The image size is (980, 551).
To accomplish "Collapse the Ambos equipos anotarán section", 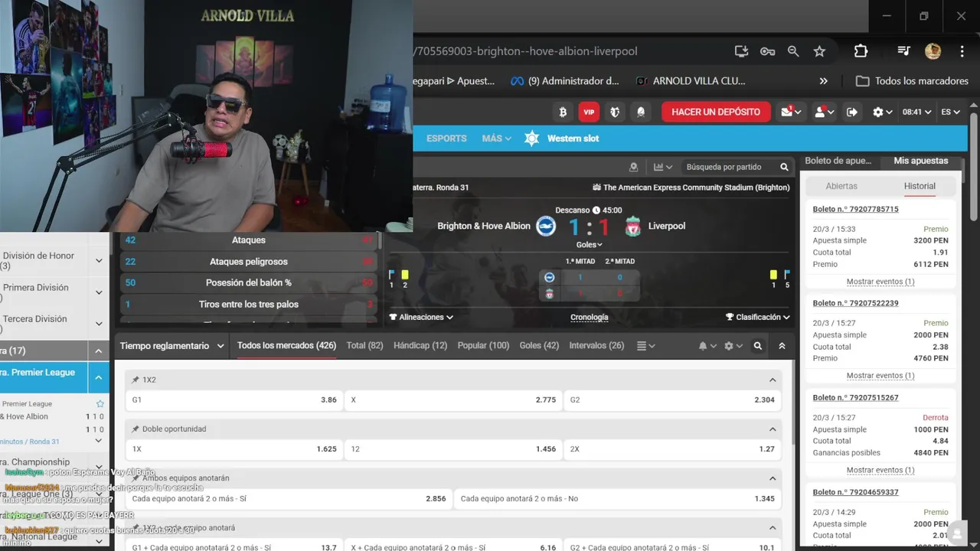I will click(x=773, y=478).
